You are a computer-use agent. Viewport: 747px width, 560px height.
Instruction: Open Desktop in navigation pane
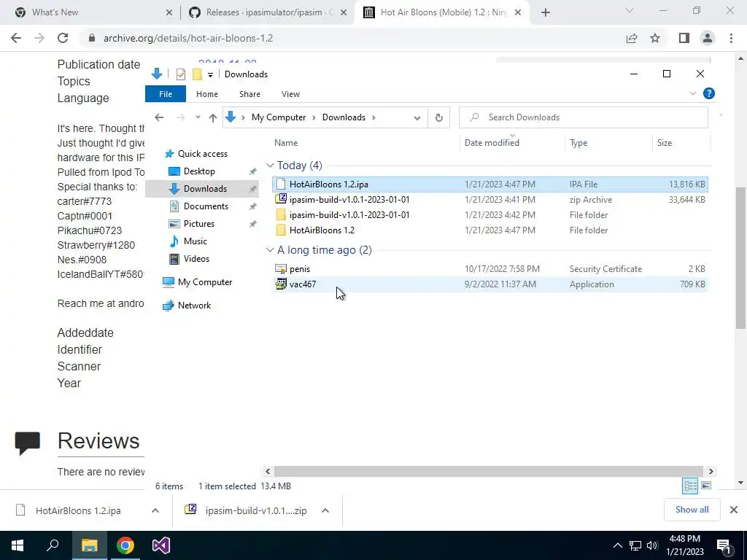[199, 171]
